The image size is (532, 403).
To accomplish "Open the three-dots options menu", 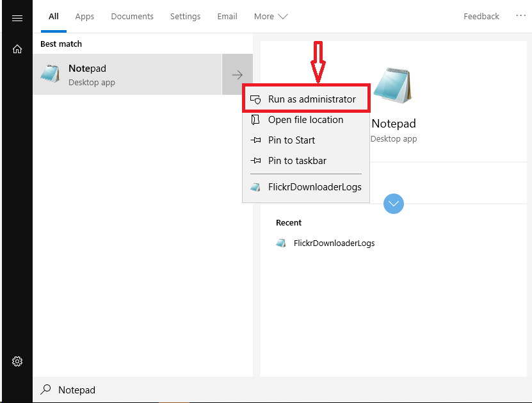I will [520, 15].
